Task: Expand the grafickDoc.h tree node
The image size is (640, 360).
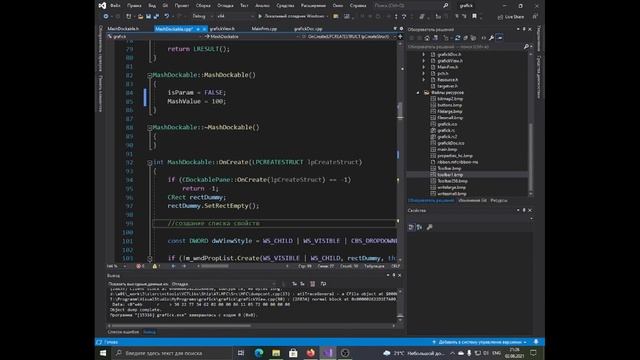Action: point(424,54)
